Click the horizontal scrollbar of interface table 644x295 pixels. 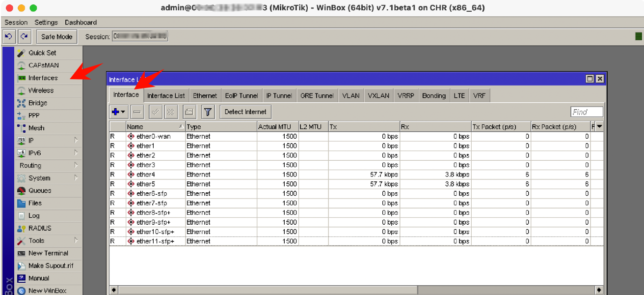pos(268,290)
